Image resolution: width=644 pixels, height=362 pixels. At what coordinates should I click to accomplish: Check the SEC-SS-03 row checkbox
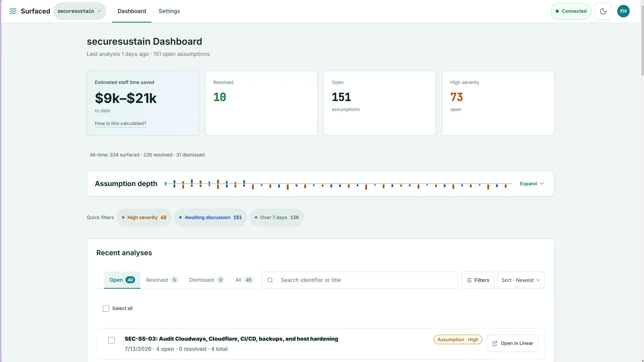[111, 340]
